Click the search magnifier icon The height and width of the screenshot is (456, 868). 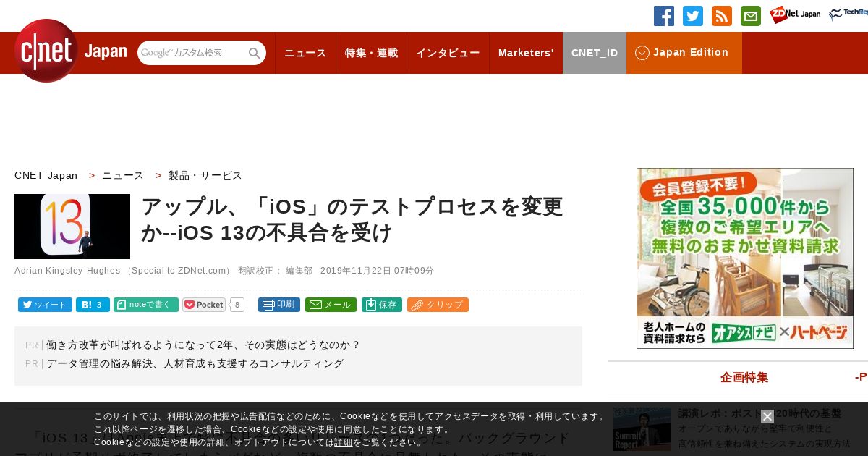point(255,53)
